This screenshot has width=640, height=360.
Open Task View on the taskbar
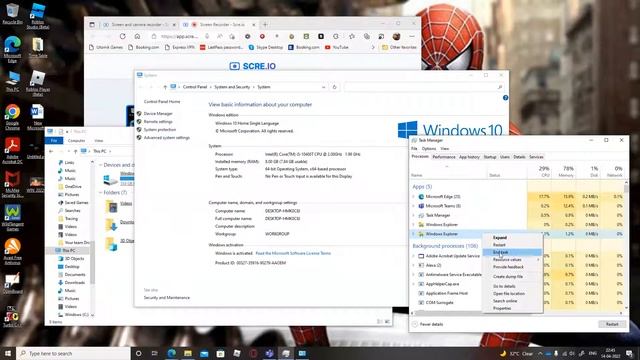155,353
